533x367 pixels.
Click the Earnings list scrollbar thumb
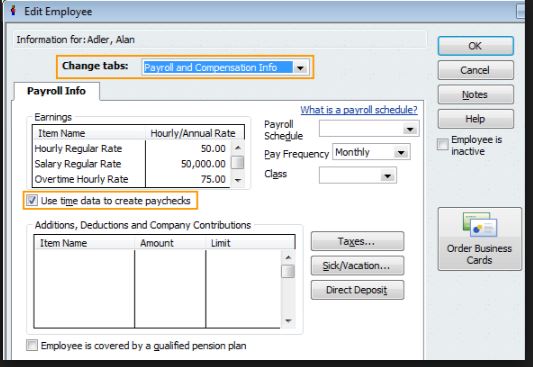pos(238,162)
